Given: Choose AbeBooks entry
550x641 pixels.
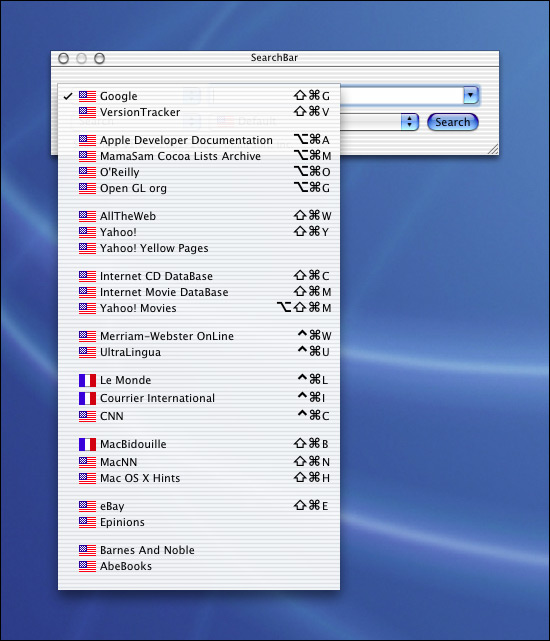Looking at the screenshot, I should tap(199, 566).
